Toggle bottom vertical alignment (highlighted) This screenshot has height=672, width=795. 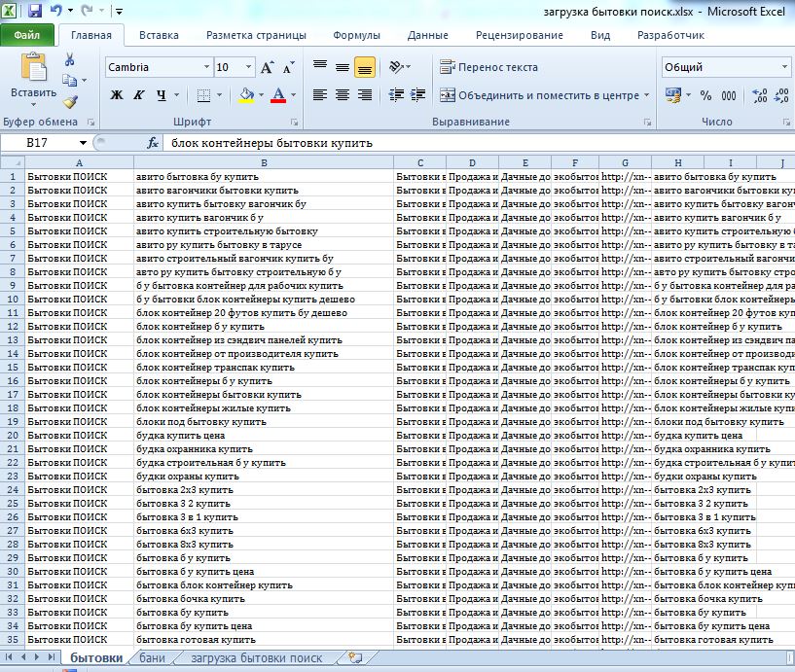tap(365, 67)
